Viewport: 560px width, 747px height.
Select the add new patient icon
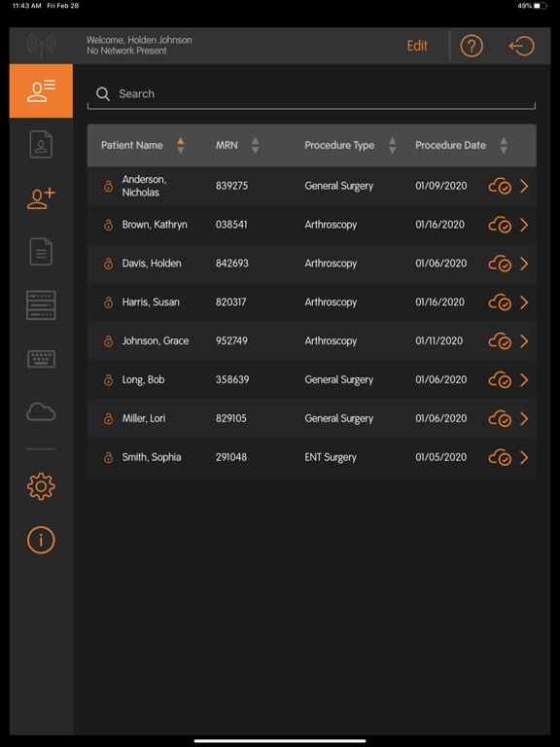click(41, 198)
